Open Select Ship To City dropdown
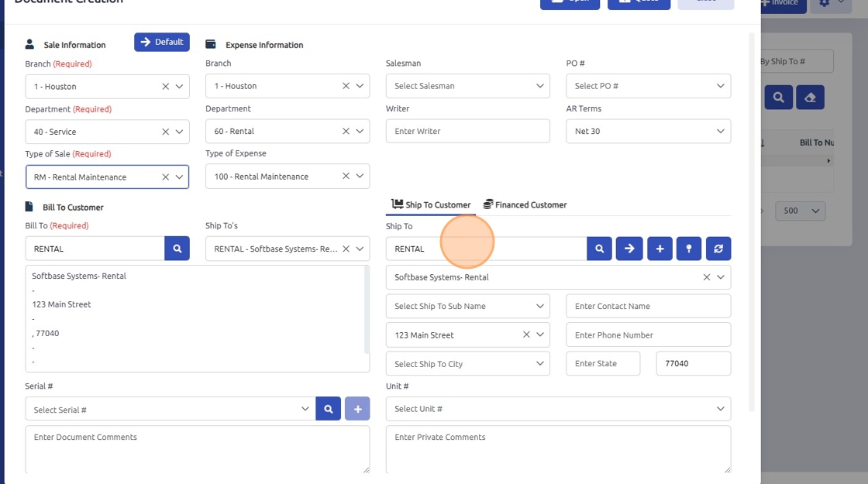Screen dimensions: 868x484 click(x=468, y=363)
